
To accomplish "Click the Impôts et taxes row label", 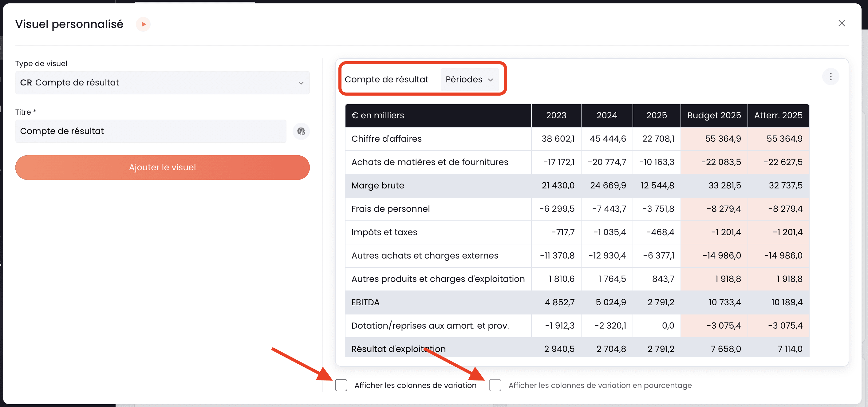I will click(384, 232).
